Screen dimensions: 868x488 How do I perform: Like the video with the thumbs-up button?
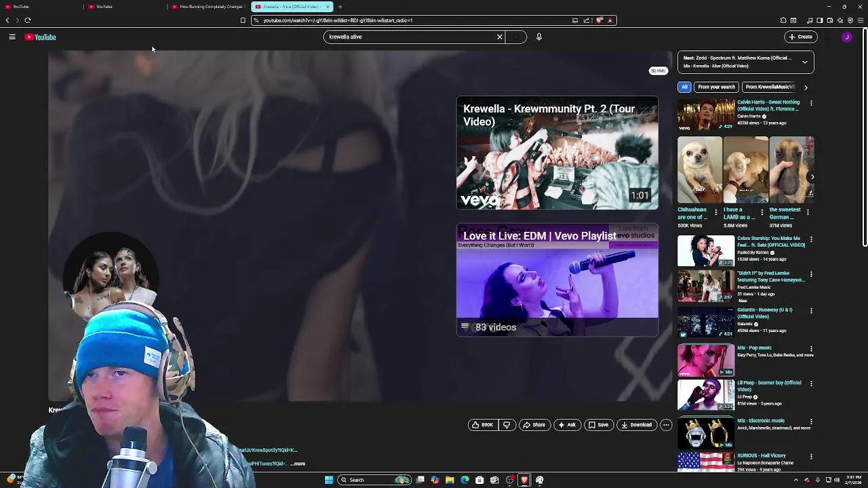pyautogui.click(x=483, y=425)
